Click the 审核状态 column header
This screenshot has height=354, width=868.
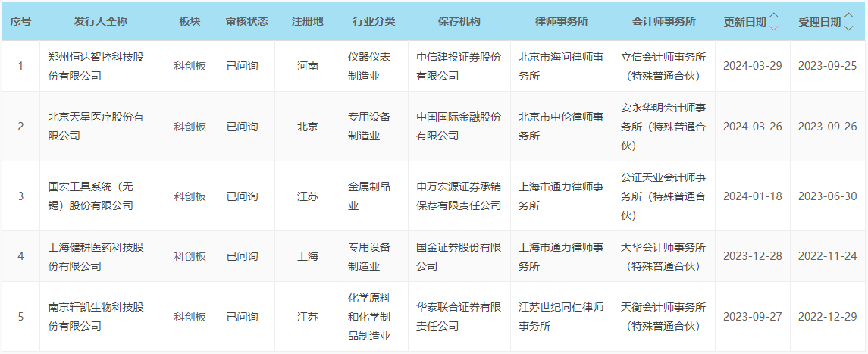(247, 21)
